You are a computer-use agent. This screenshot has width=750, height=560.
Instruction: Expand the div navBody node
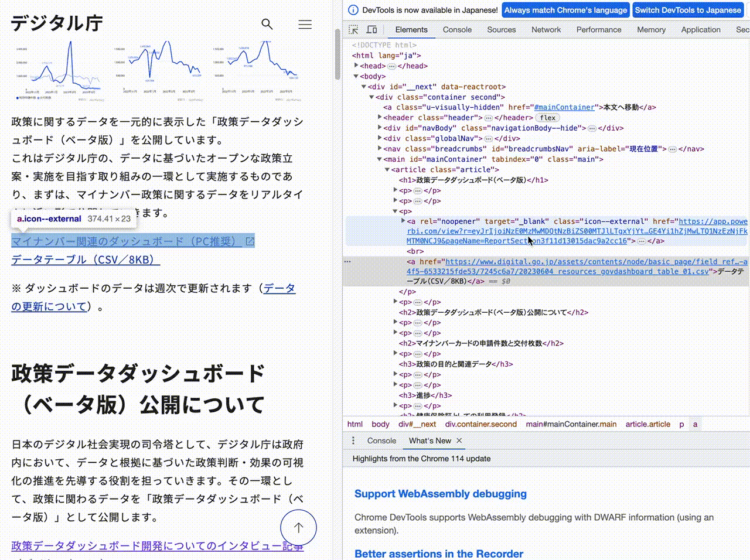(380, 128)
